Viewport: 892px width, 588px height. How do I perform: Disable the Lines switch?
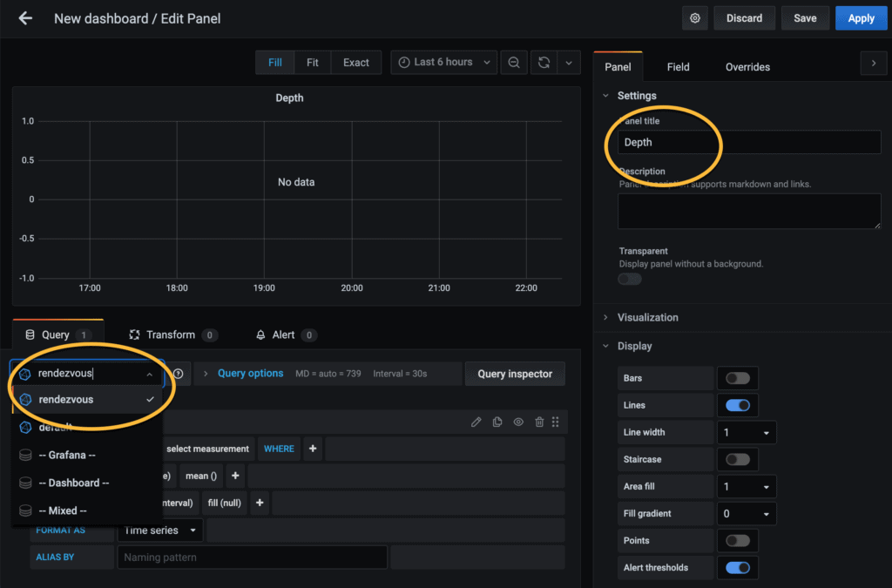coord(737,405)
